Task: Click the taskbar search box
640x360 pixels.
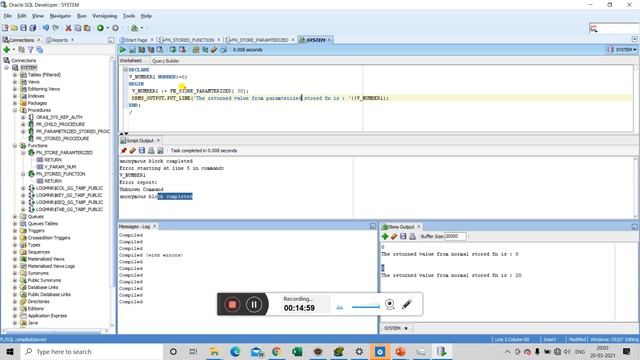Action: [x=92, y=351]
